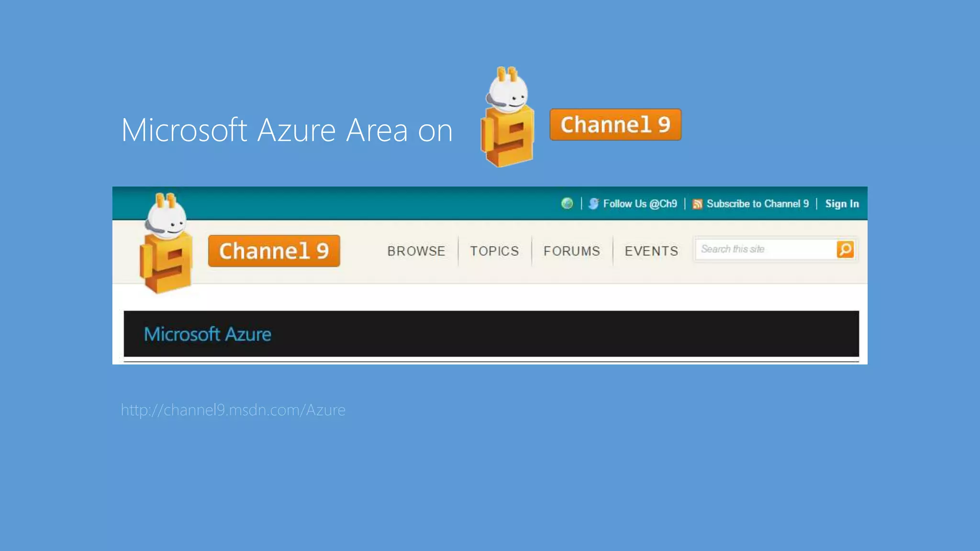Click the Twitter bird icon

[x=593, y=204]
